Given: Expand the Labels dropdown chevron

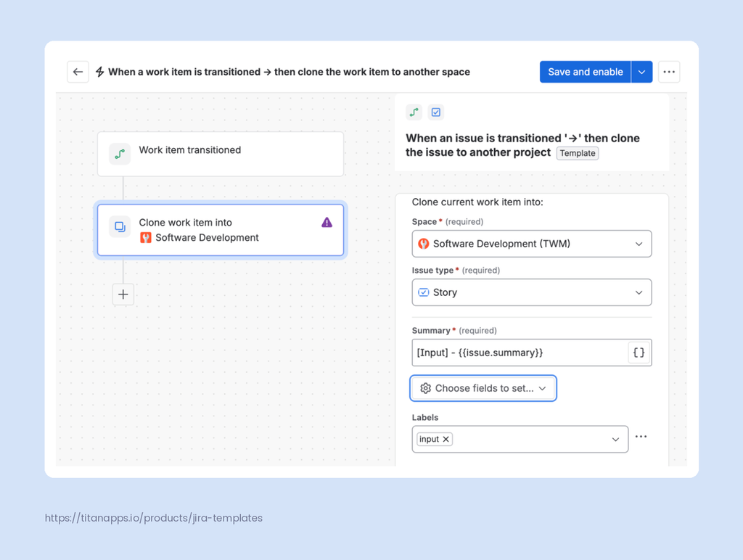Looking at the screenshot, I should coord(615,439).
